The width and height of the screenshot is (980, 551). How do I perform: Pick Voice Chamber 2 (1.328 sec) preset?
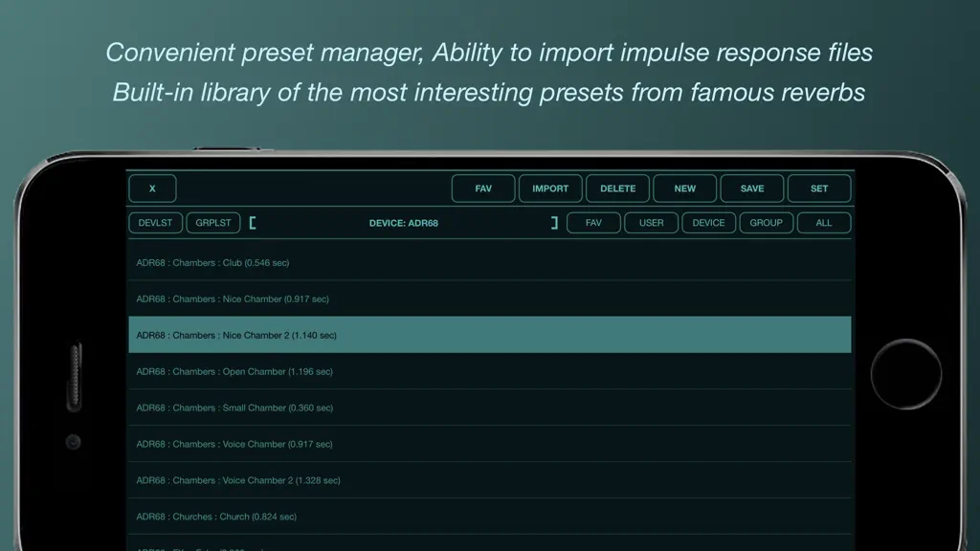pyautogui.click(x=490, y=480)
